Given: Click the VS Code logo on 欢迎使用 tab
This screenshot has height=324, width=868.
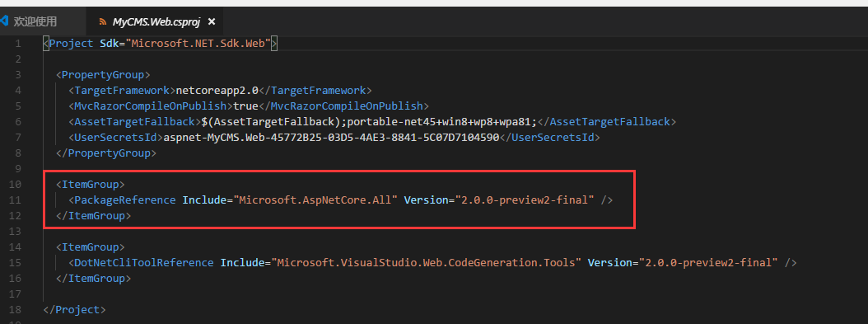Looking at the screenshot, I should pyautogui.click(x=4, y=21).
